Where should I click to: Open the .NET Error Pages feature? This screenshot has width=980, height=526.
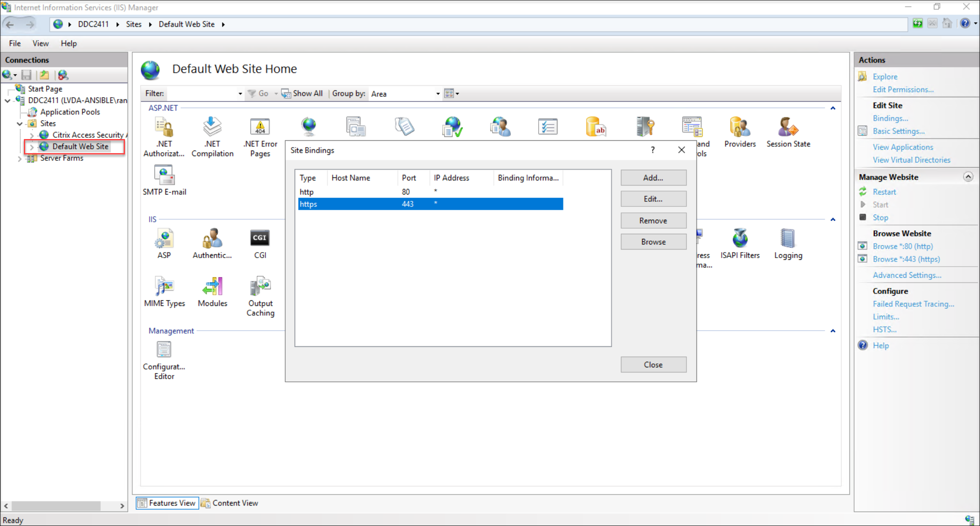[x=260, y=137]
